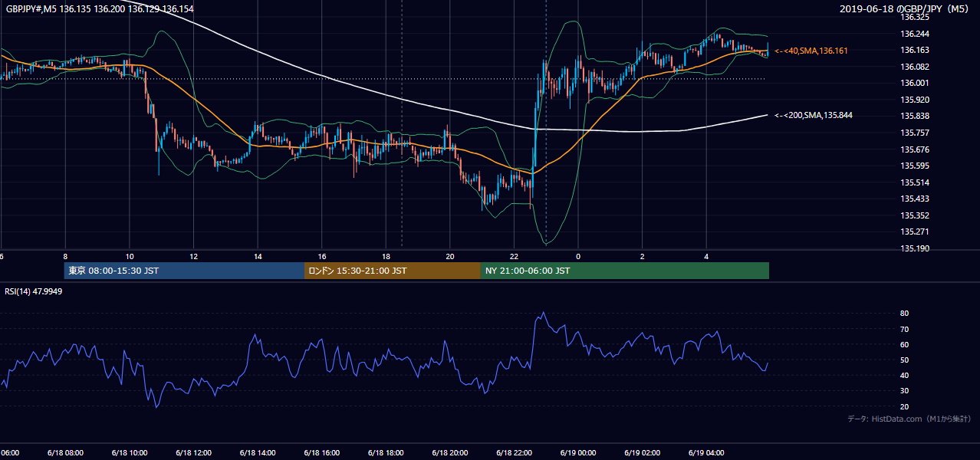
Task: Click price axis label 135.676
Action: tap(915, 149)
